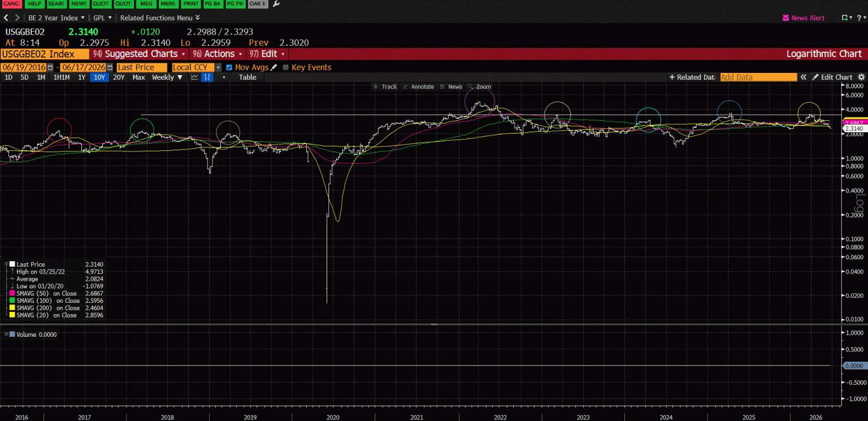Click the end date field 06/17/2026
The height and width of the screenshot is (421, 868).
[83, 67]
